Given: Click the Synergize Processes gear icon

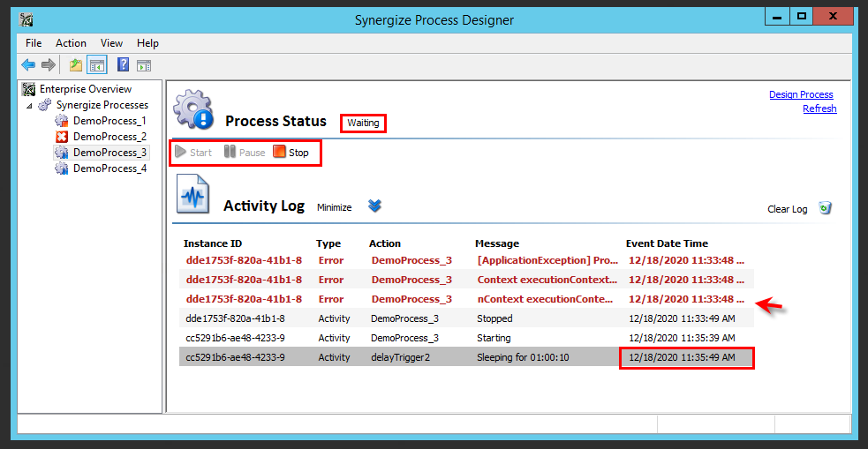Looking at the screenshot, I should click(45, 105).
